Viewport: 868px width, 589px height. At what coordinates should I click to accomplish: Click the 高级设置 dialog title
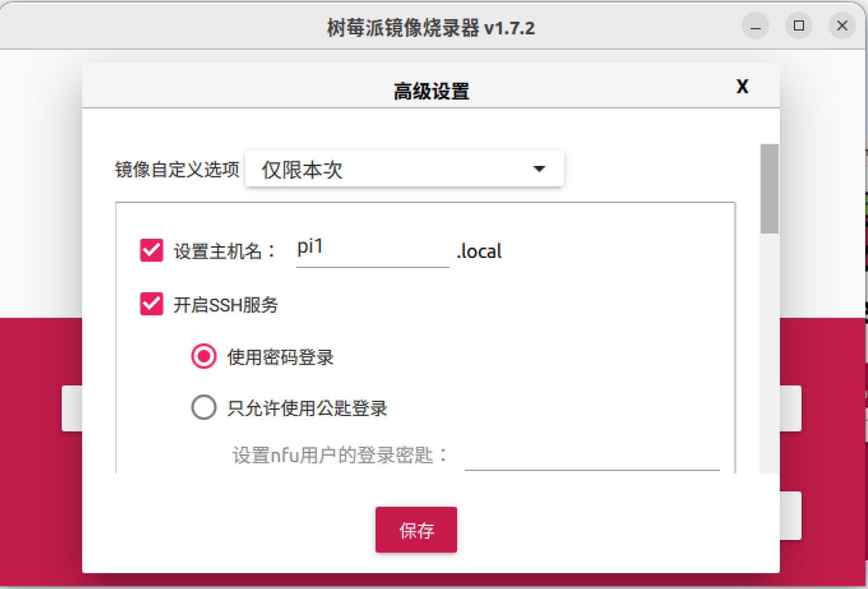(x=431, y=90)
